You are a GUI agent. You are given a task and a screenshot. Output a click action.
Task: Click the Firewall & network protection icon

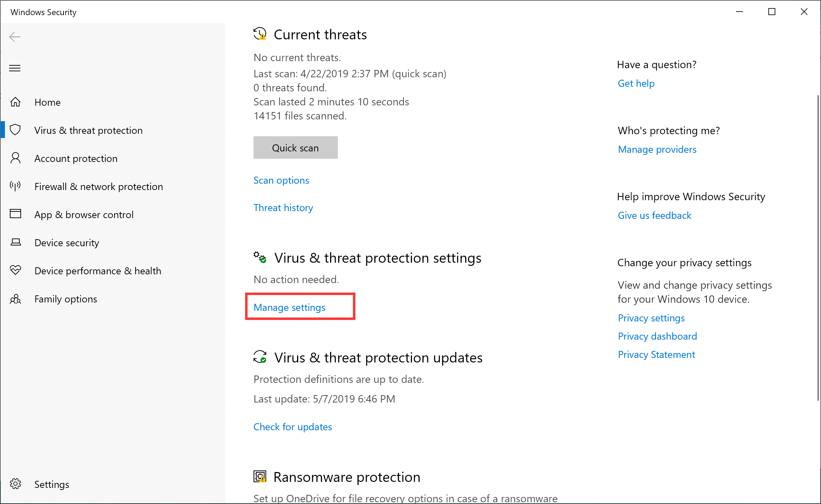(15, 186)
